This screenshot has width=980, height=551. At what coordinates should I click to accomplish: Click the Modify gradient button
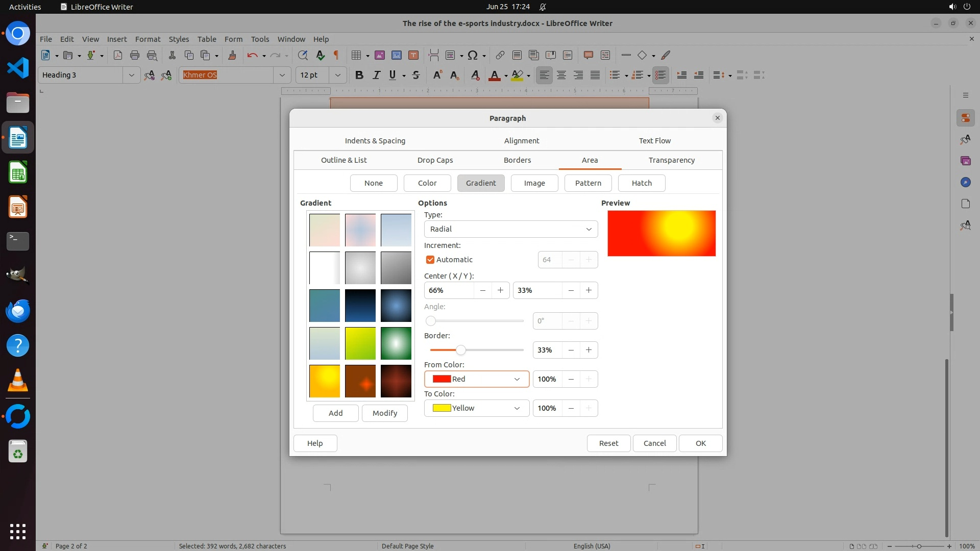pos(384,413)
